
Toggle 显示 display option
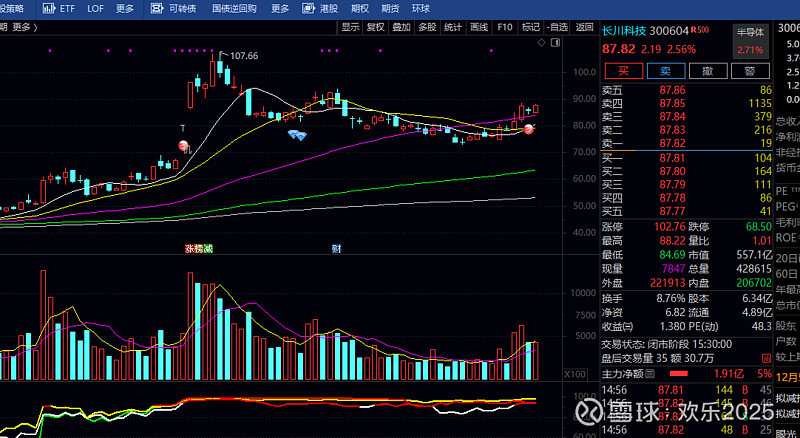click(x=350, y=27)
